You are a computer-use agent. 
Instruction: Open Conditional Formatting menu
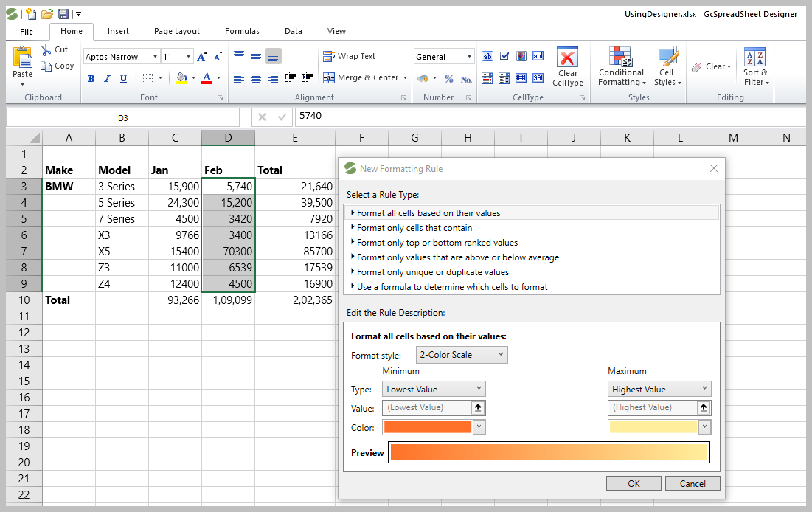622,66
